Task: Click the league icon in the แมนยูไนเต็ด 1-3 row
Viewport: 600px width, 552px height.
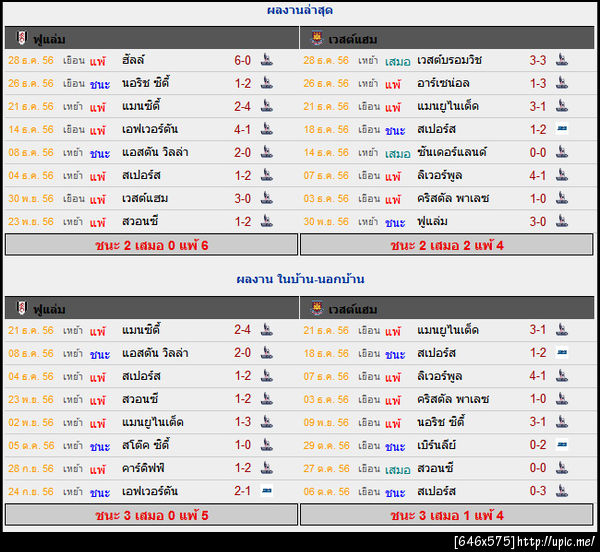Action: point(266,422)
